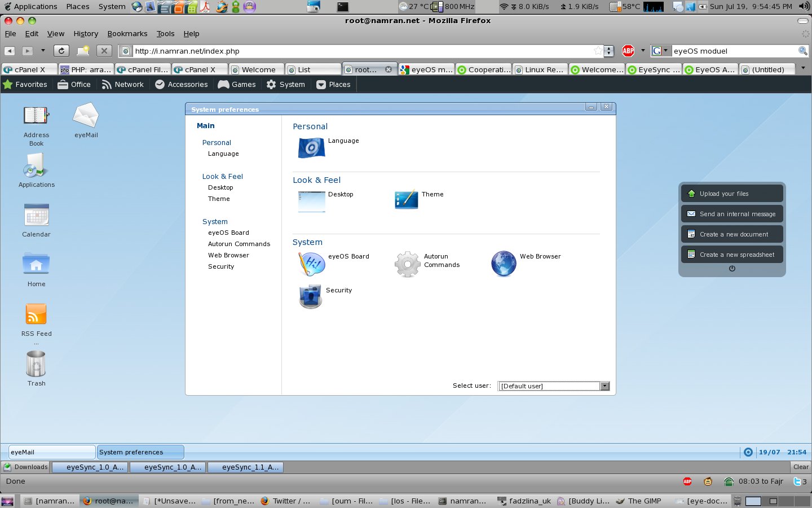Expand the Select user dropdown
The width and height of the screenshot is (812, 508).
604,386
